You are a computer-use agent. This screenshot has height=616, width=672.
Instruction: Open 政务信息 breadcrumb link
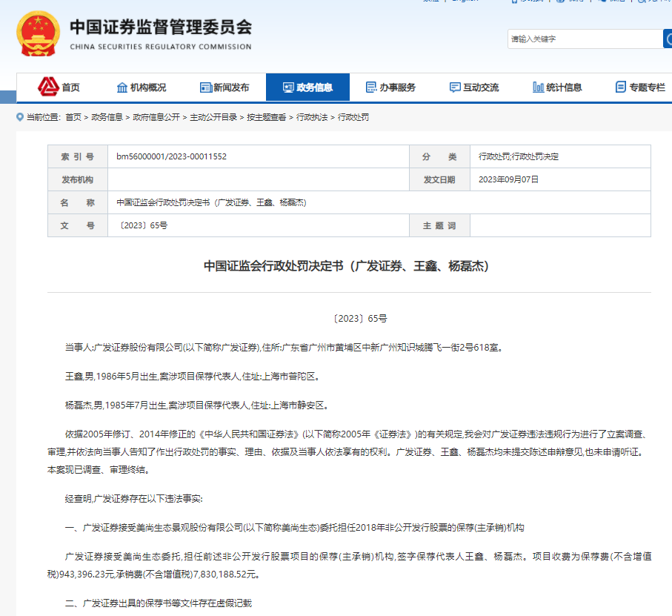[x=107, y=117]
